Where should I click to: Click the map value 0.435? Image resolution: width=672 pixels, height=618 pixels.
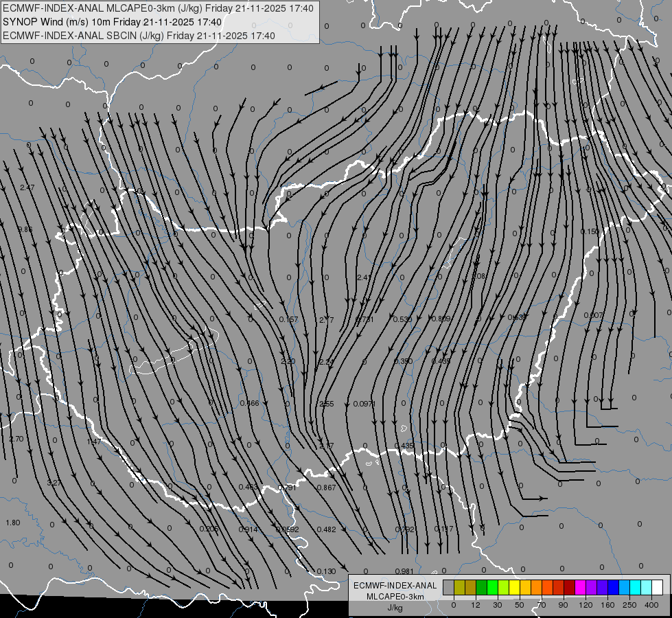pos(404,446)
